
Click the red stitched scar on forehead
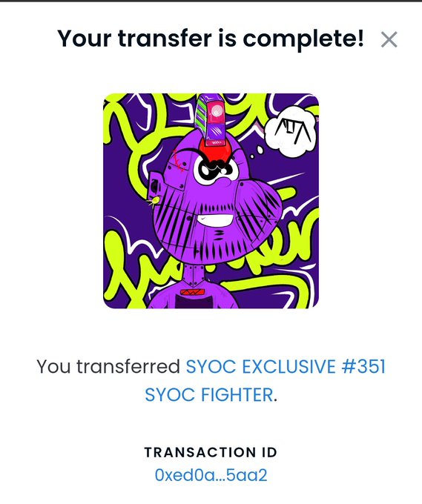pos(179,161)
